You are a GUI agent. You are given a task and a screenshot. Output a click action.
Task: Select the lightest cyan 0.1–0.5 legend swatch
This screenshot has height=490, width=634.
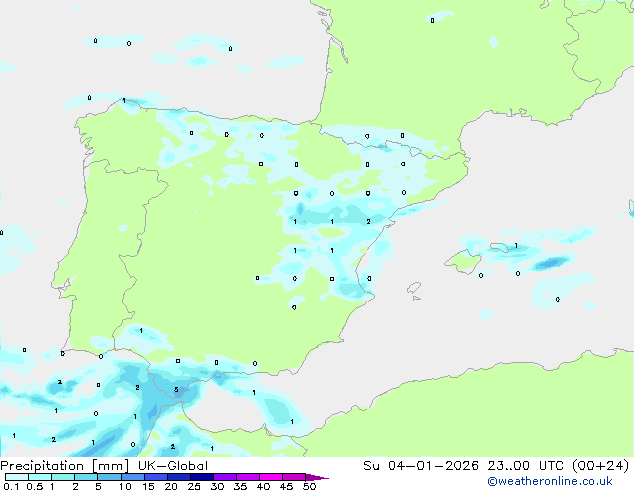(17, 477)
